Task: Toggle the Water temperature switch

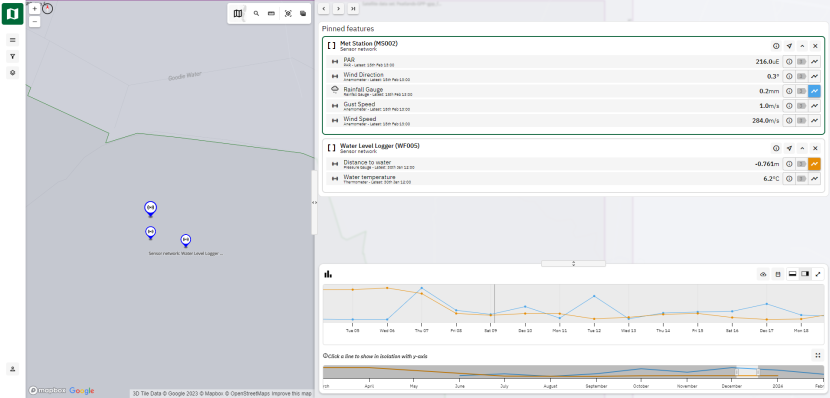Action: tap(801, 179)
